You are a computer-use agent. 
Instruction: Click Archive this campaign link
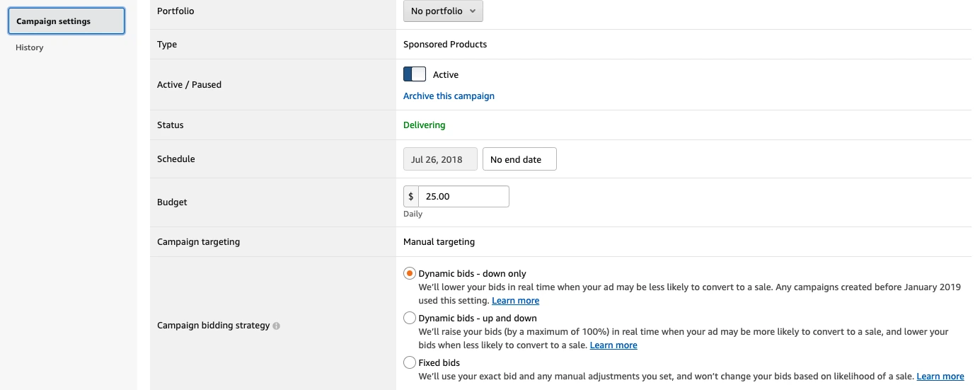pyautogui.click(x=449, y=96)
